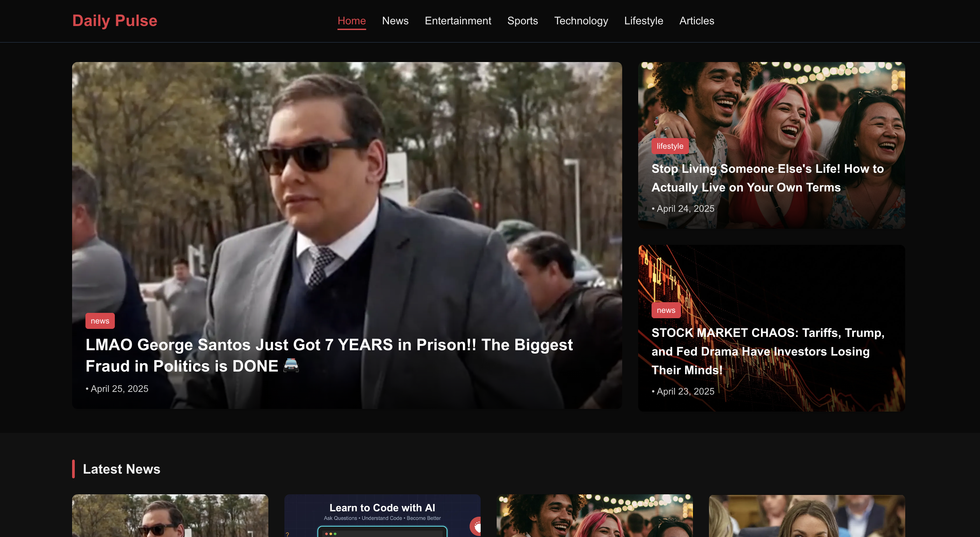980x537 pixels.
Task: Click the lifestyle category tag
Action: 670,146
